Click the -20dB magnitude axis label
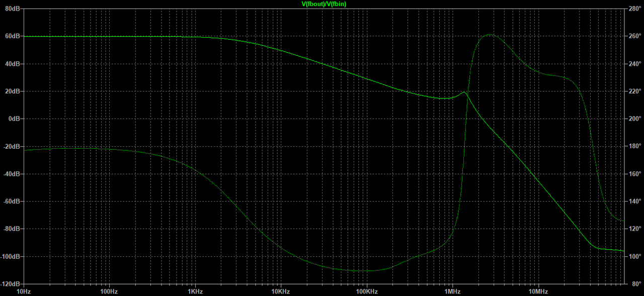 click(11, 146)
